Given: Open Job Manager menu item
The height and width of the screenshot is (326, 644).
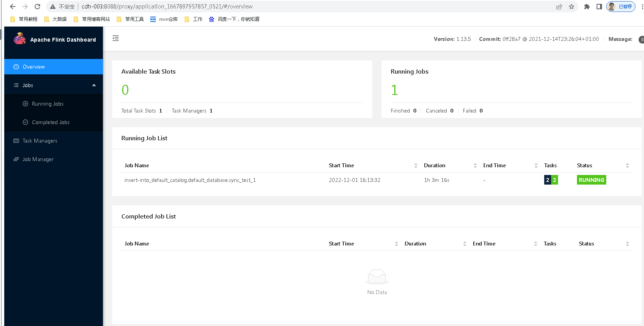Looking at the screenshot, I should point(54,159).
